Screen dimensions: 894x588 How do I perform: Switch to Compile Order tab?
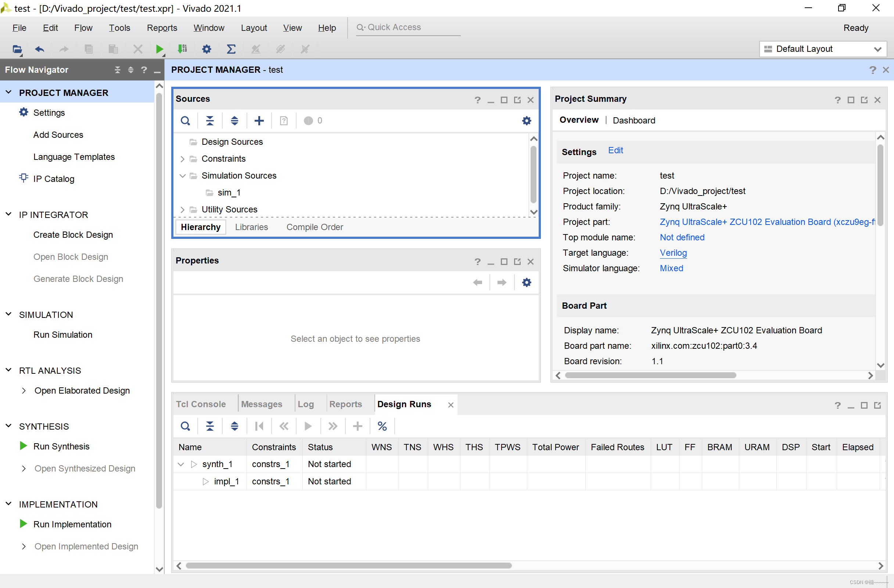coord(315,227)
